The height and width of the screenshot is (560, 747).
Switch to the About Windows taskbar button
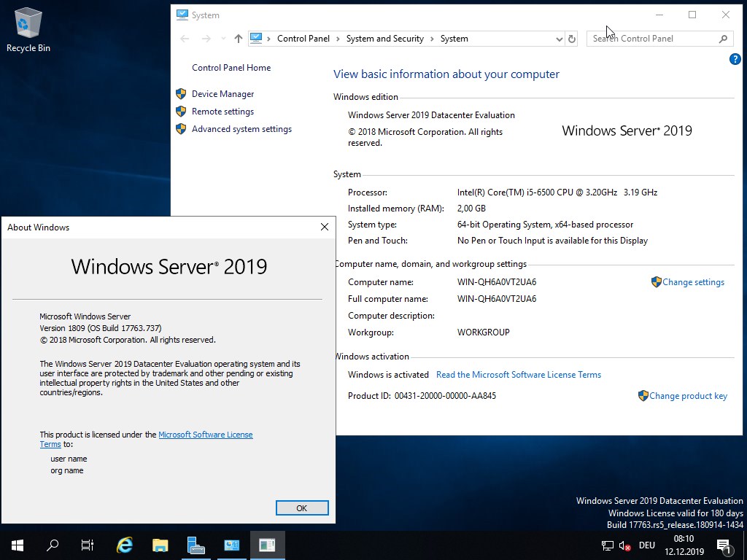[267, 545]
